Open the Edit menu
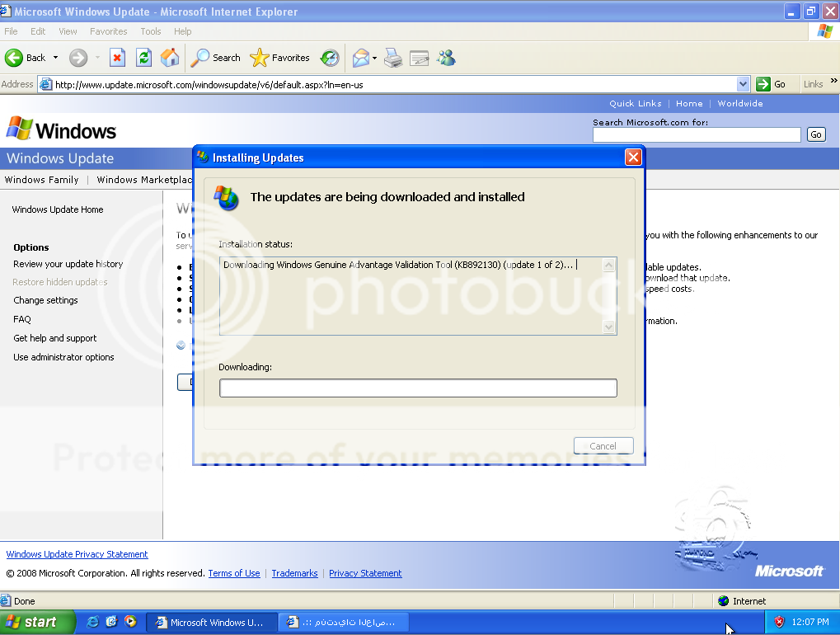 pyautogui.click(x=38, y=31)
